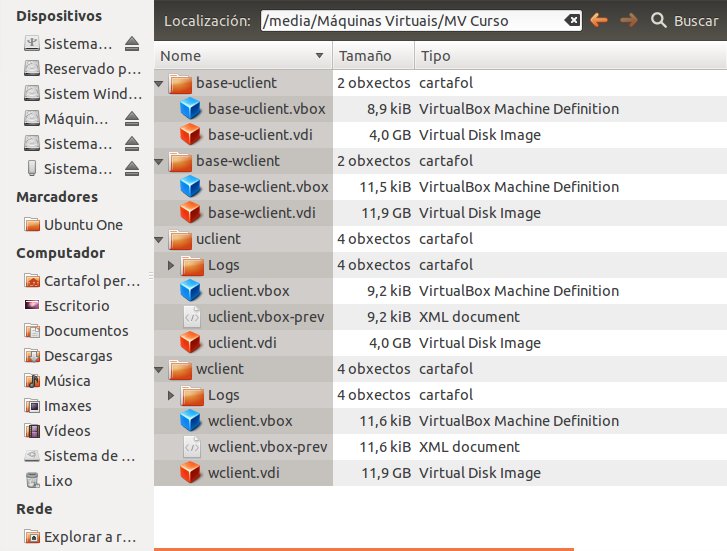Select the uclient.vdi file name

(242, 343)
